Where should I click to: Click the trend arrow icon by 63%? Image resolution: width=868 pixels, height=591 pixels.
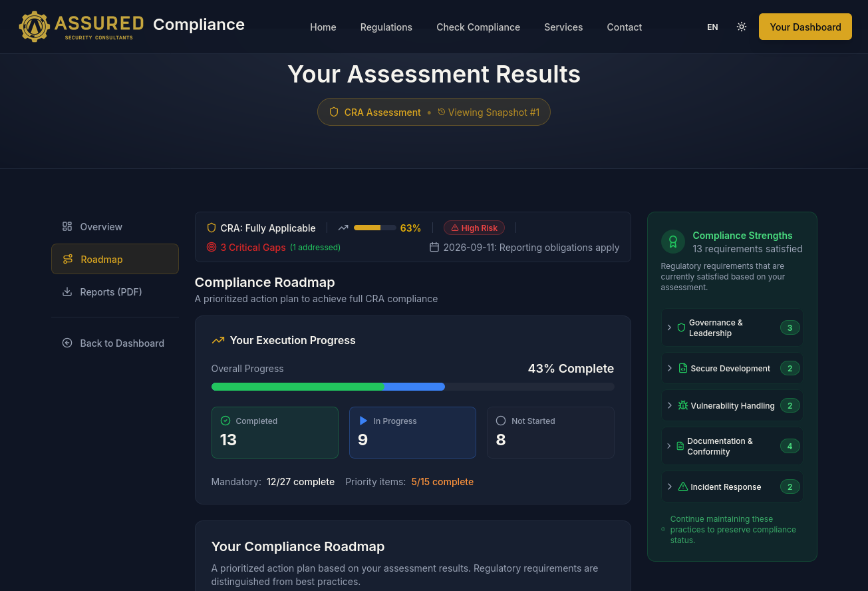343,228
